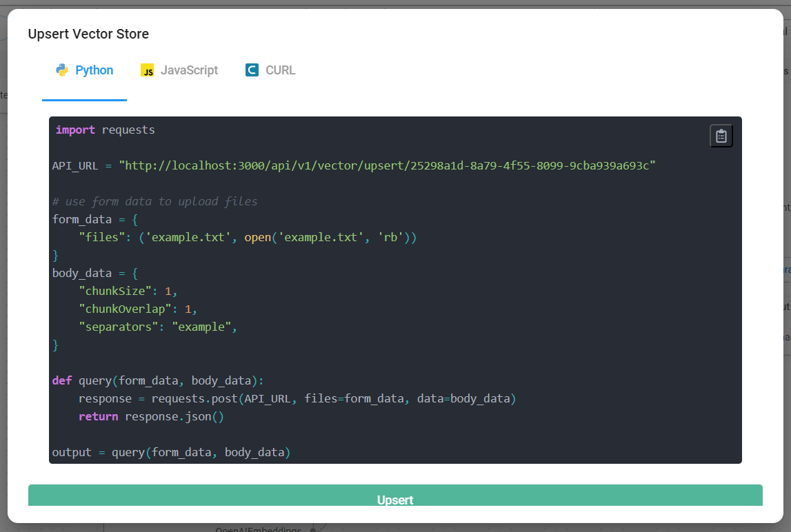
Task: Click the "separators": "example" line
Action: (x=158, y=327)
